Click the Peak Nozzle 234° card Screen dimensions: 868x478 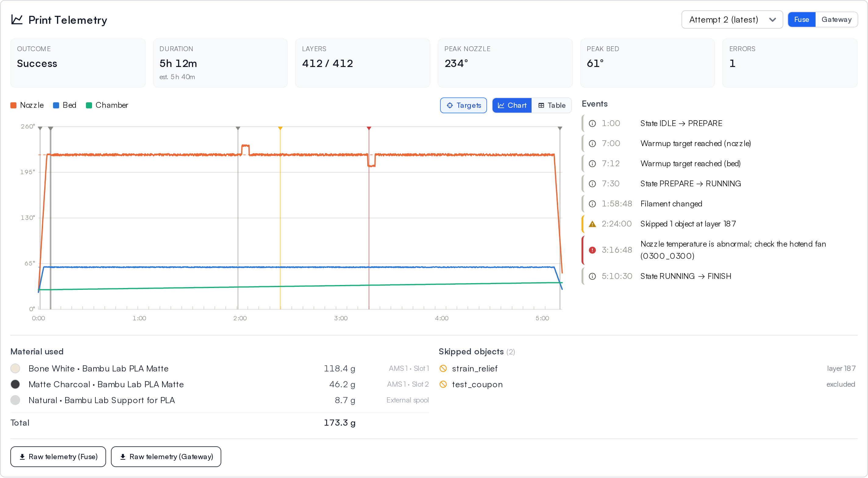[505, 63]
